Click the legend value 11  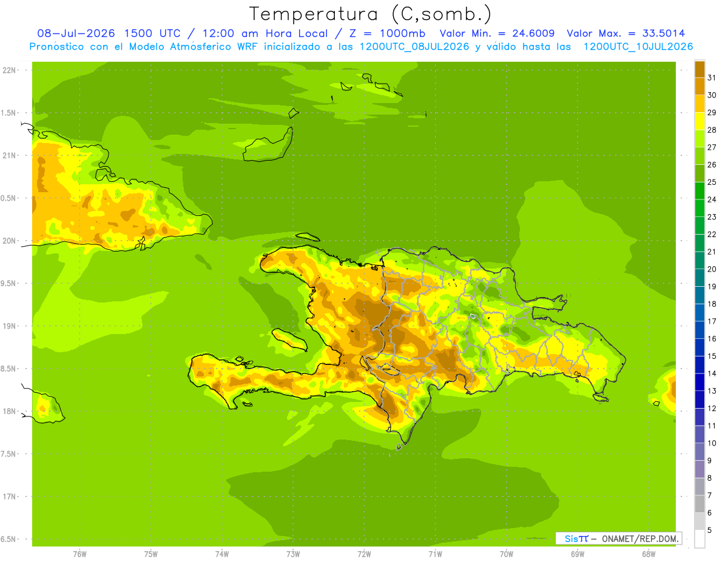(712, 426)
